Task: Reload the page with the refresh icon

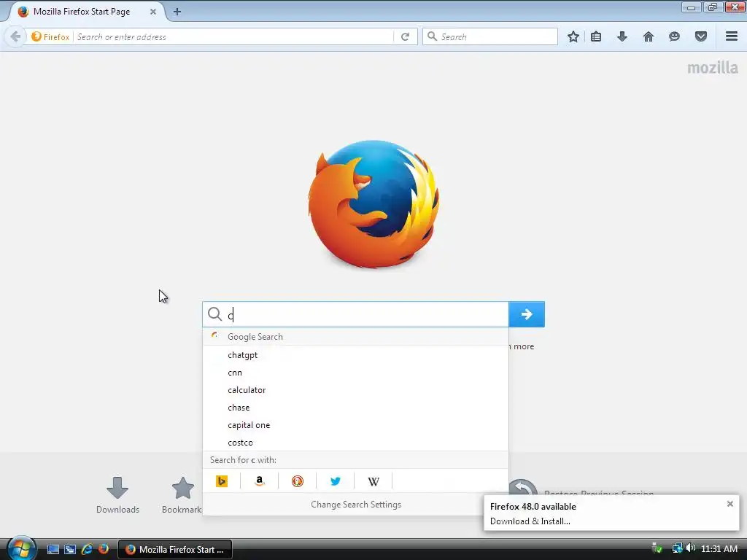Action: 405,36
